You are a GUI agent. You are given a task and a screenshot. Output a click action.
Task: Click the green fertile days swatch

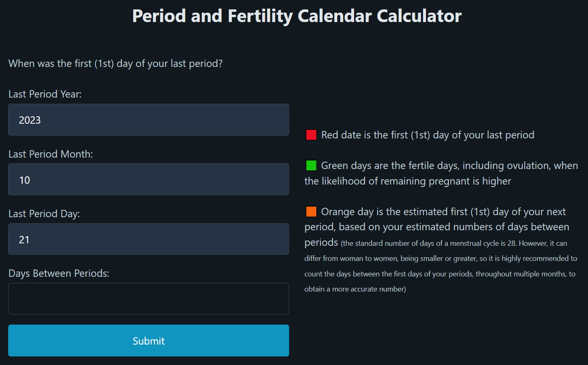click(311, 165)
